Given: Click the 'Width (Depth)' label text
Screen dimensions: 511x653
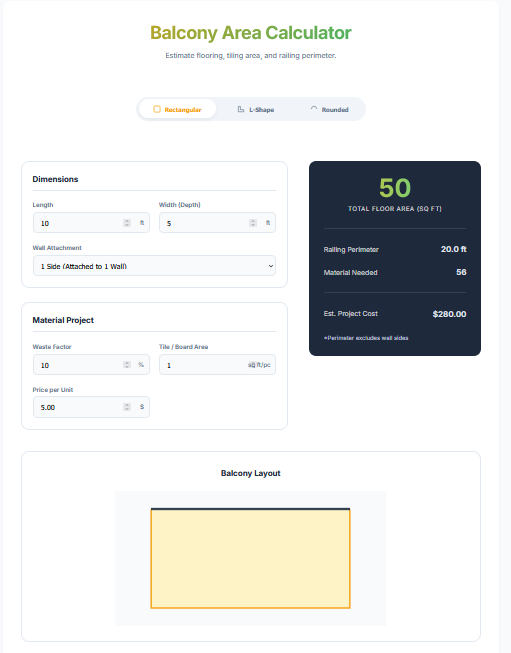Looking at the screenshot, I should point(179,205).
